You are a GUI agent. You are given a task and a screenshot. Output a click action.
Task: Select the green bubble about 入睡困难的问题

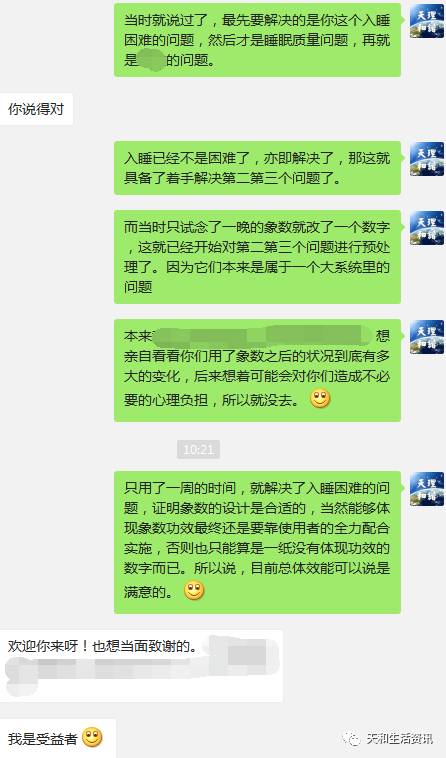pyautogui.click(x=258, y=40)
